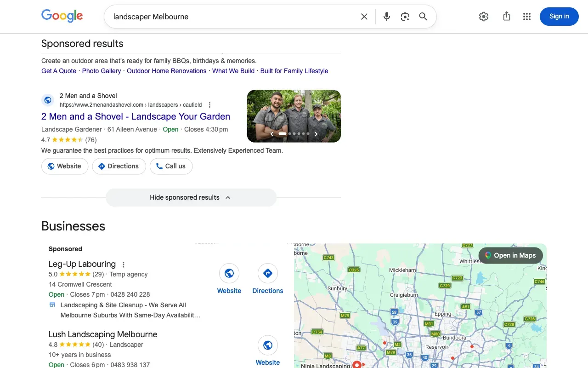Viewport: 588px width, 368px height.
Task: Click Directions icon for Leg-Up Labouring
Action: coord(268,274)
